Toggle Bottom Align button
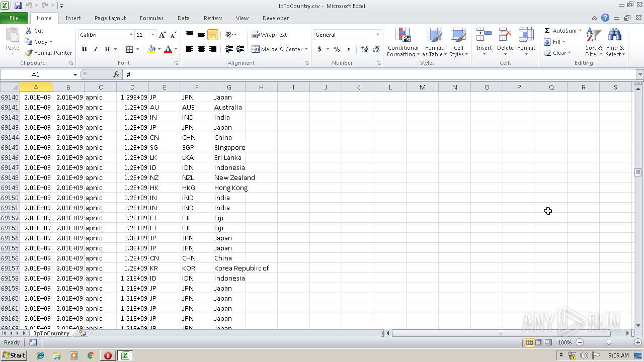 pos(213,35)
